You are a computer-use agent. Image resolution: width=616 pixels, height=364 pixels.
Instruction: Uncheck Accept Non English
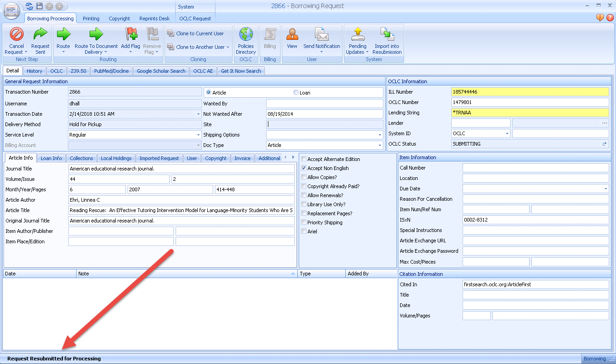(x=303, y=168)
